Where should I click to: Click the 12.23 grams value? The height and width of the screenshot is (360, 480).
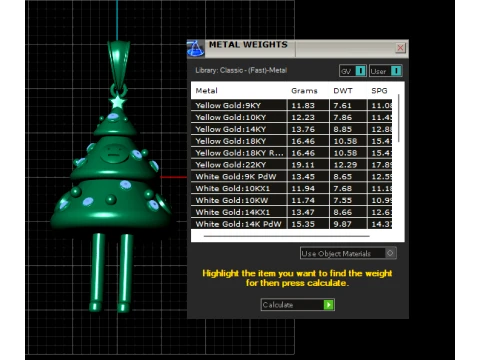303,117
